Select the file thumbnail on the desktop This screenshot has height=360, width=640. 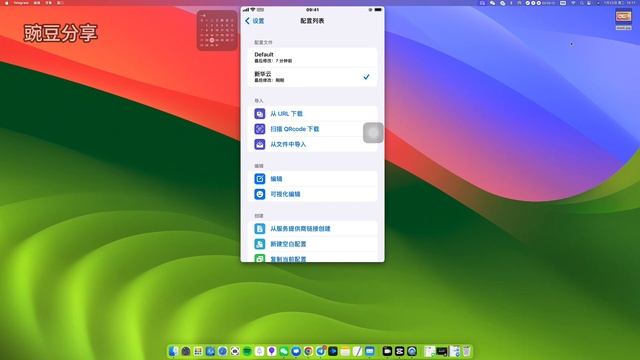click(623, 17)
